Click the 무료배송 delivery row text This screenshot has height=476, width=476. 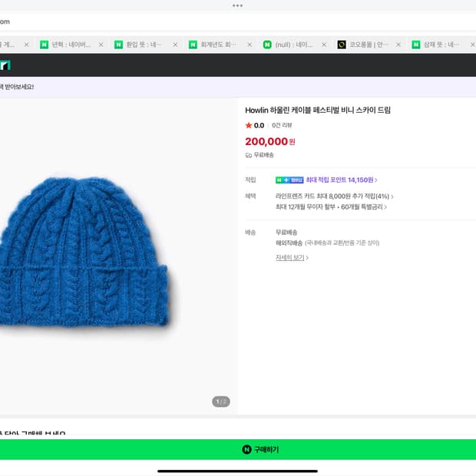tap(286, 233)
